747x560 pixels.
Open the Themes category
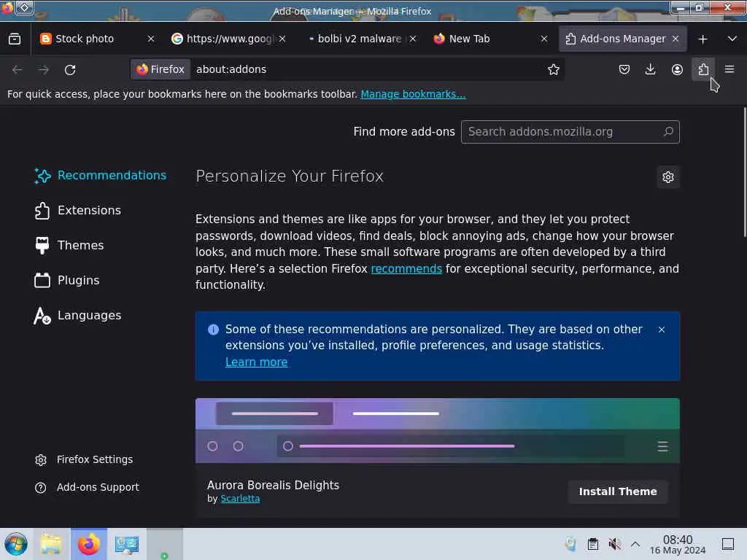[69, 245]
